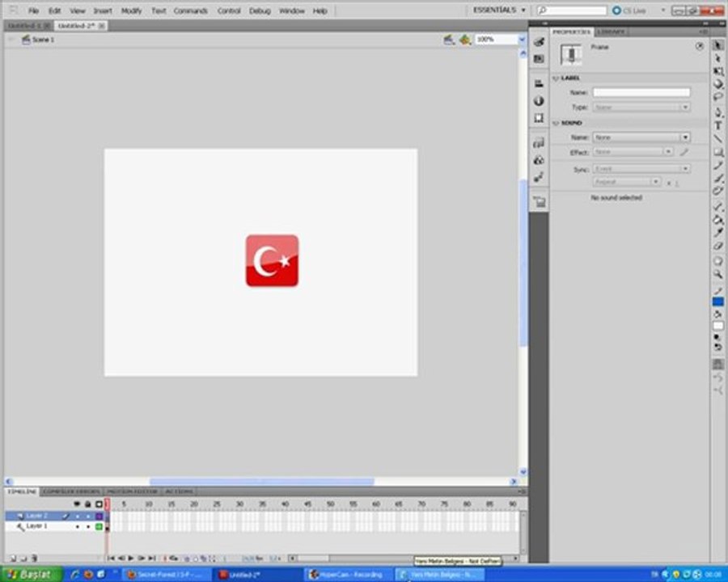Click the blue fill color swatch
The width and height of the screenshot is (728, 582).
click(x=717, y=302)
